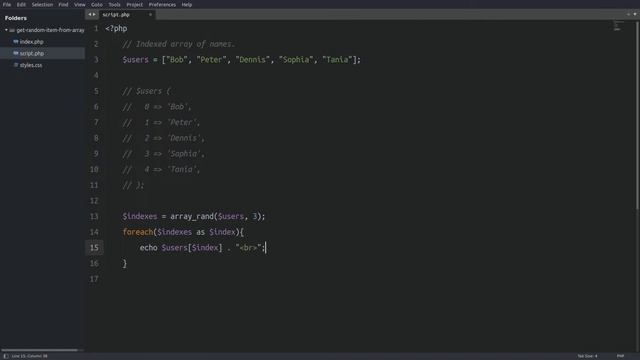Open the Find menu
This screenshot has width=640, height=360.
click(63, 4)
